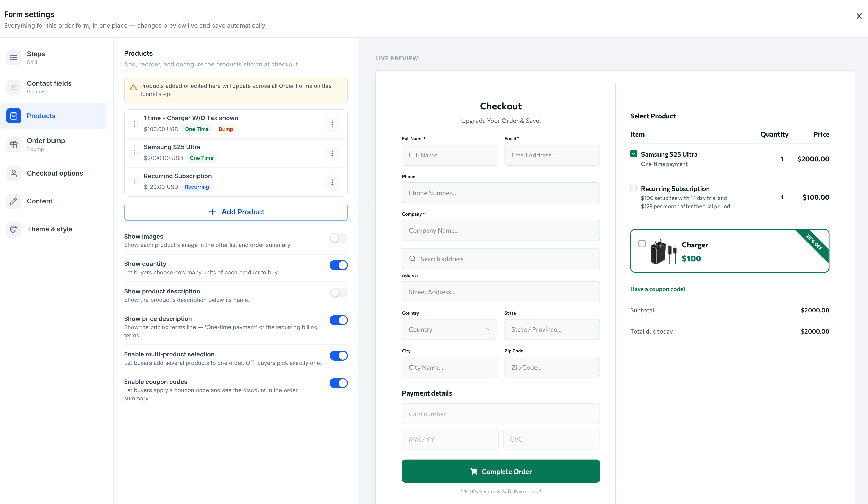Disable the Enable coupon codes toggle
The image size is (868, 504).
pyautogui.click(x=338, y=383)
